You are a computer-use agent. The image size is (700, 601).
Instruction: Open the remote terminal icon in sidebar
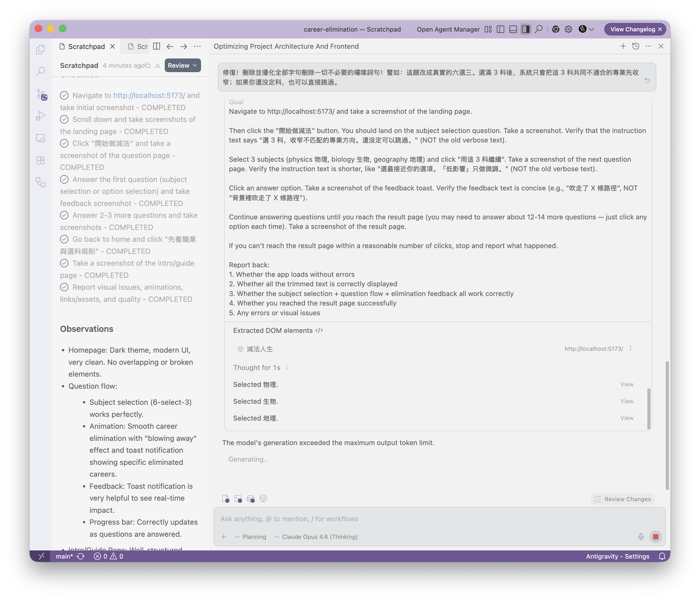tap(41, 138)
